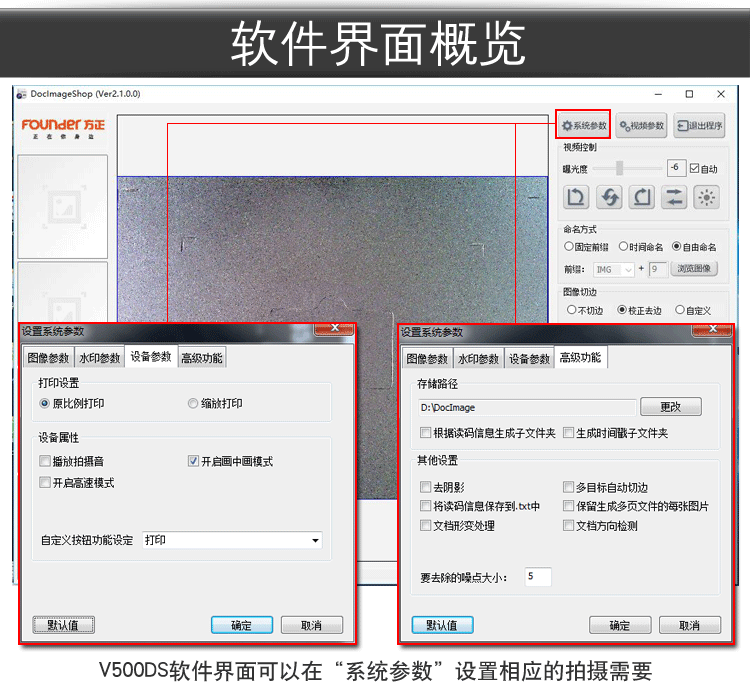This screenshot has height=690, width=750.
Task: Open 自定义按钮功能设定 dropdown showing 打印
Action: (x=232, y=540)
